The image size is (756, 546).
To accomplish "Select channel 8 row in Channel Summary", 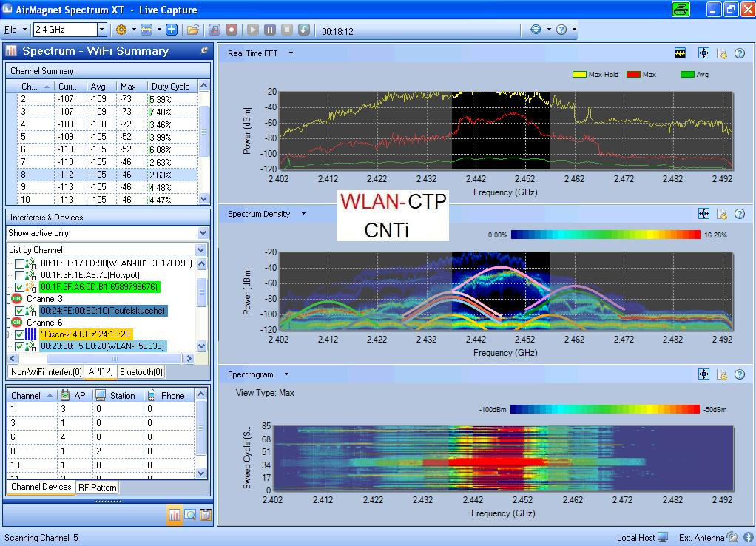I will click(x=101, y=175).
